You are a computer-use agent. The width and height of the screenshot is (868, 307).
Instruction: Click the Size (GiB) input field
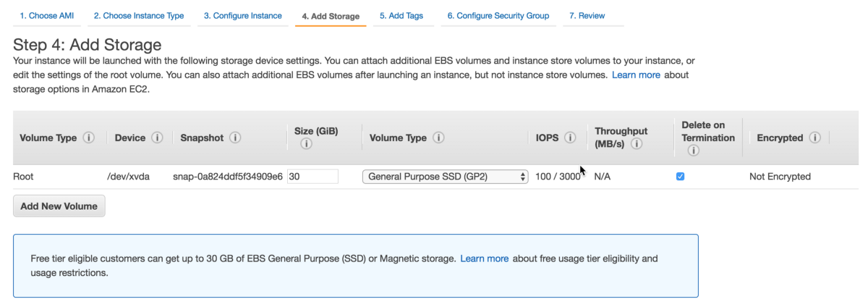coord(312,177)
